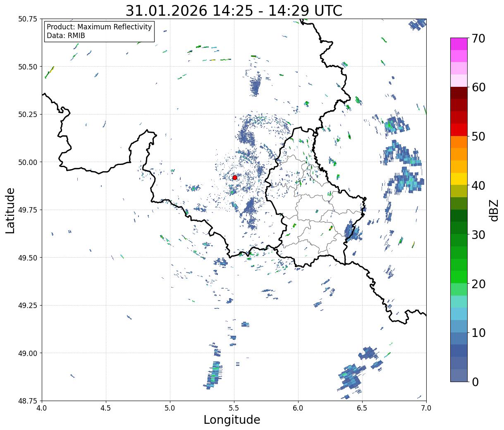Click the bright green swatch just above 20
The width and height of the screenshot is (504, 430).
[x=459, y=277]
